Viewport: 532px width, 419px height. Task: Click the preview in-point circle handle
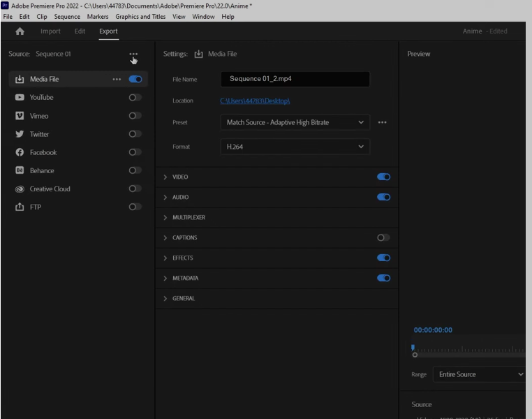(415, 355)
